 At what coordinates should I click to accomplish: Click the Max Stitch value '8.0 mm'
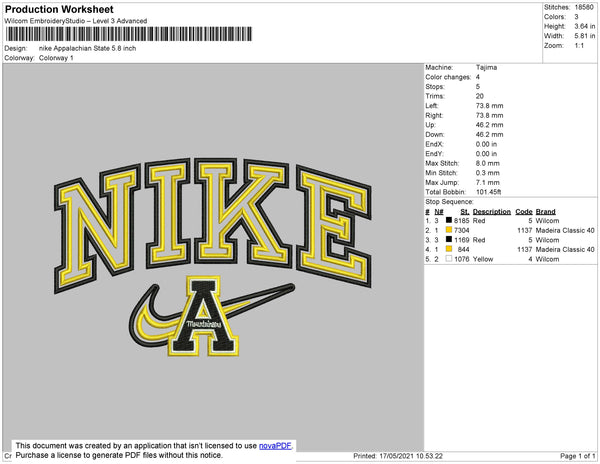click(x=488, y=163)
